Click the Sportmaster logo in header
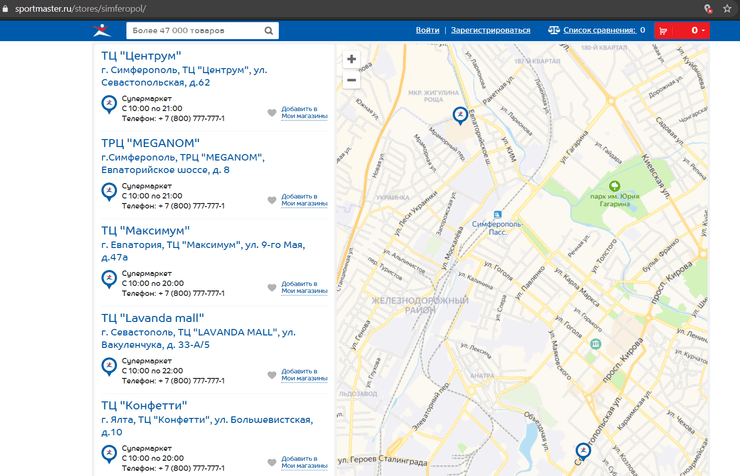 [x=102, y=31]
